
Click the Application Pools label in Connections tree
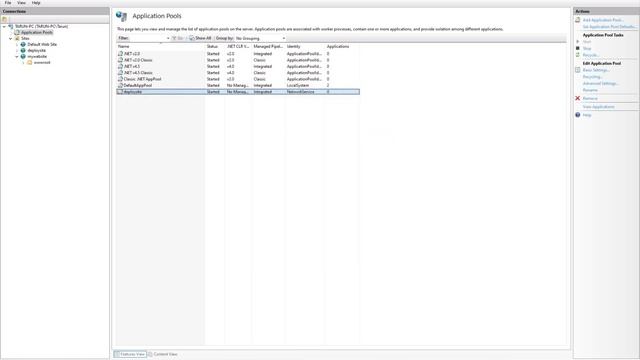pyautogui.click(x=37, y=32)
